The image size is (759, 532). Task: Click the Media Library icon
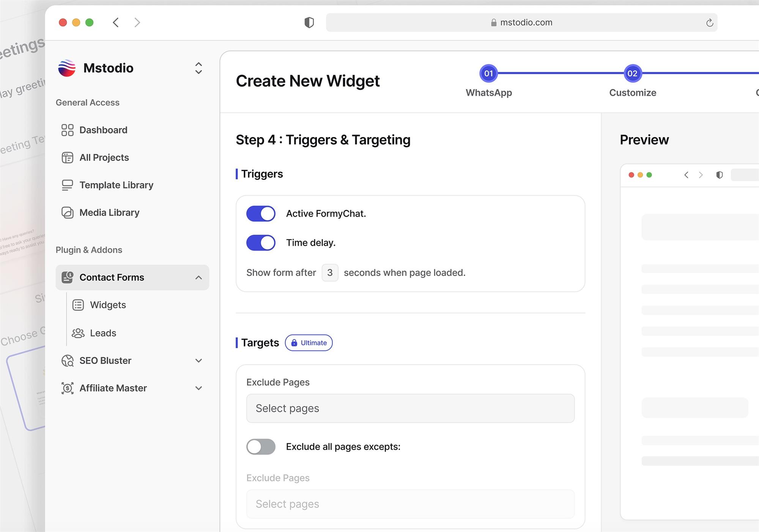click(x=67, y=213)
